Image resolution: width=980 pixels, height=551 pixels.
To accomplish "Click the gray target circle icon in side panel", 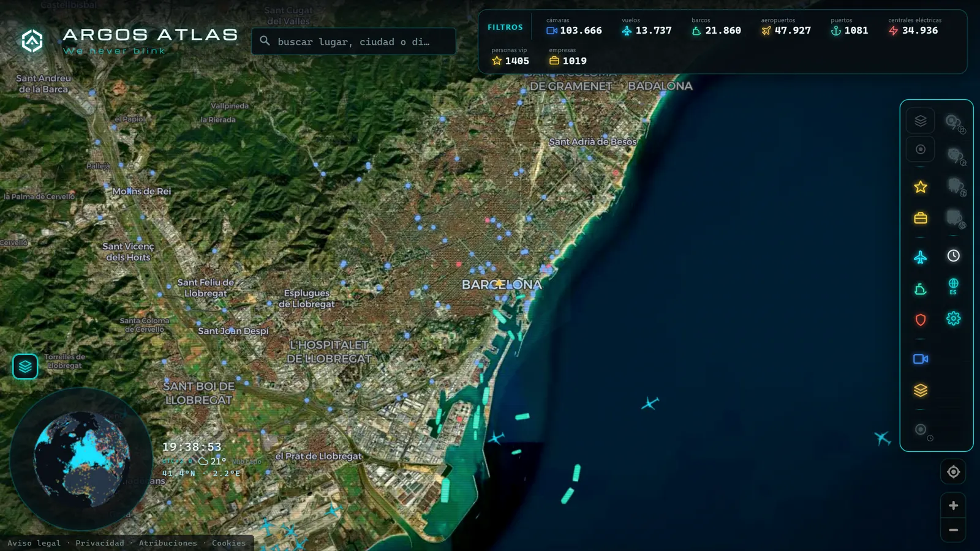I will pos(920,149).
